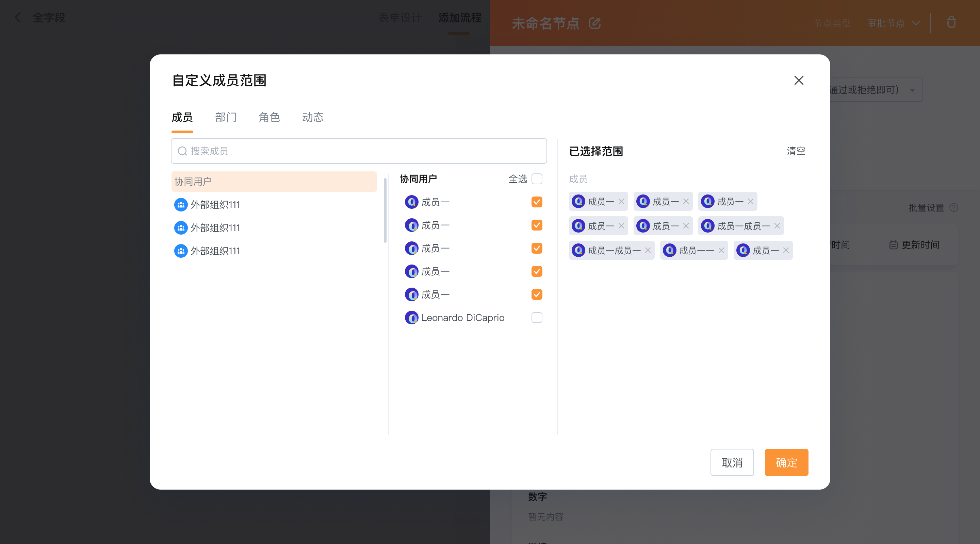The height and width of the screenshot is (544, 980).
Task: Click the Leonardo DiCaprio name
Action: (463, 318)
